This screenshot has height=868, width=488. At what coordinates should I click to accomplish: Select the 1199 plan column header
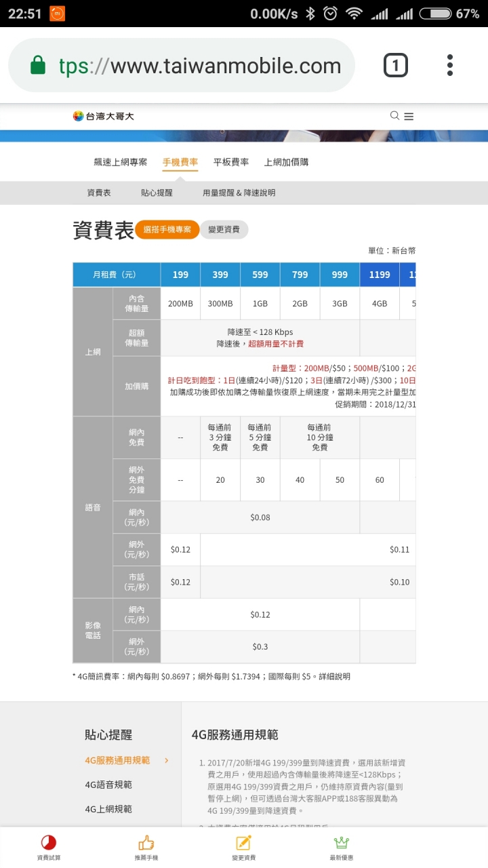pyautogui.click(x=380, y=275)
